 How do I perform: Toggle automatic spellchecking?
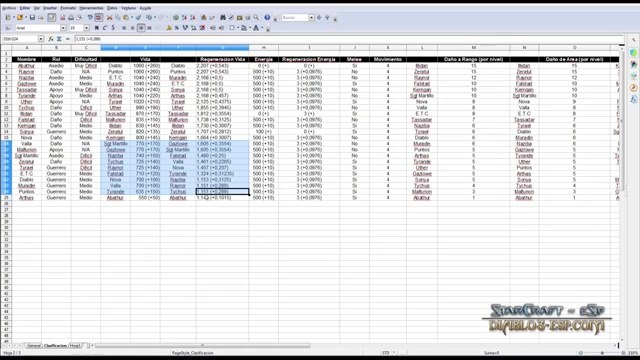(99, 18)
